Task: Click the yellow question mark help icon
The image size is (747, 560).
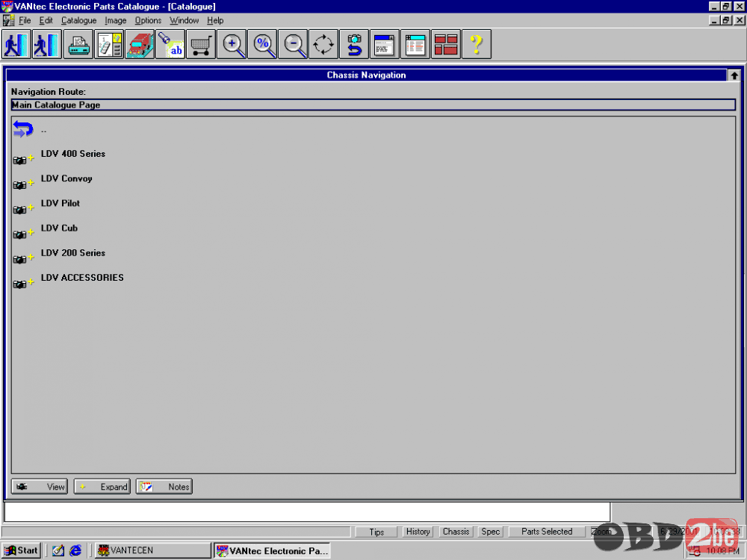Action: 477,44
